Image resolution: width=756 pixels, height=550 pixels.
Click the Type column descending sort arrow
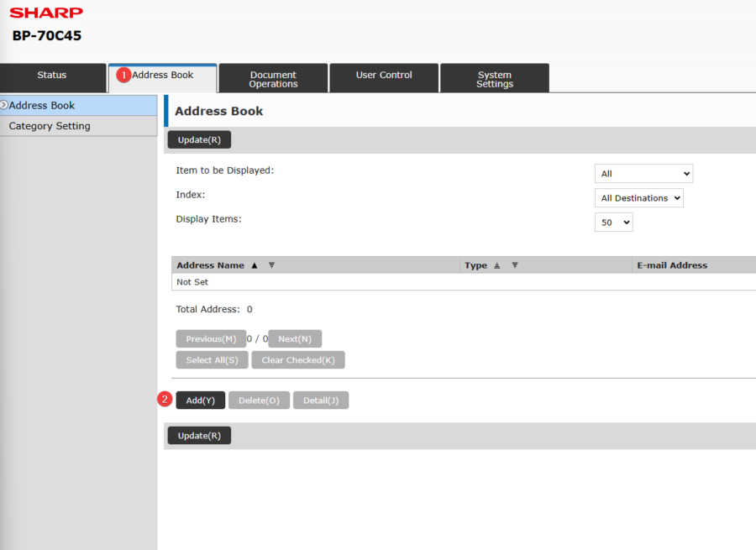coord(514,265)
